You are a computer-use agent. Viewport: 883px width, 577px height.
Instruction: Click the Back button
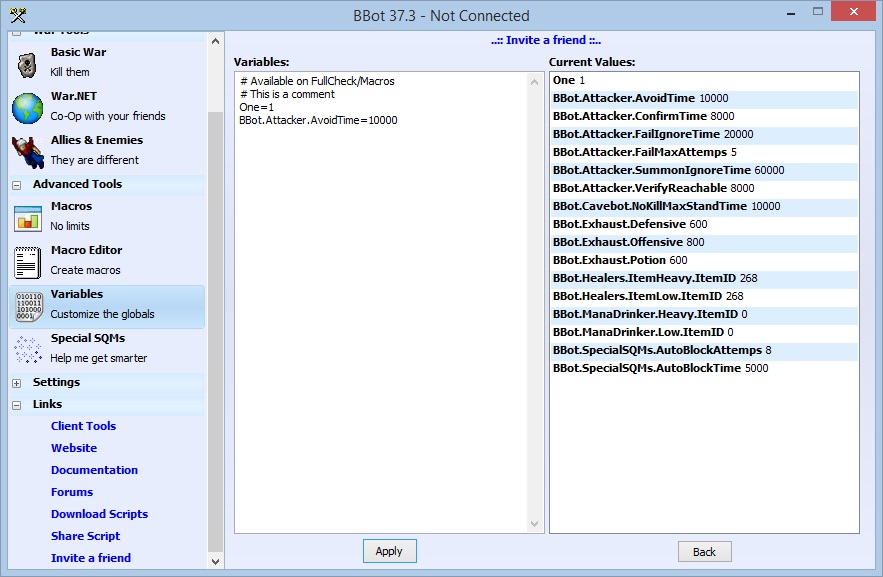pyautogui.click(x=704, y=552)
